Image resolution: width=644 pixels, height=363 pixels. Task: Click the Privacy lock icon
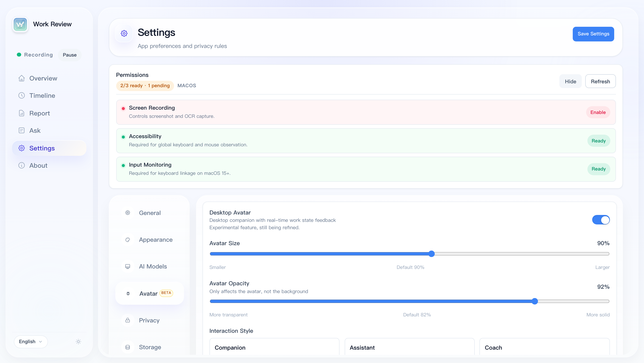[x=127, y=320]
